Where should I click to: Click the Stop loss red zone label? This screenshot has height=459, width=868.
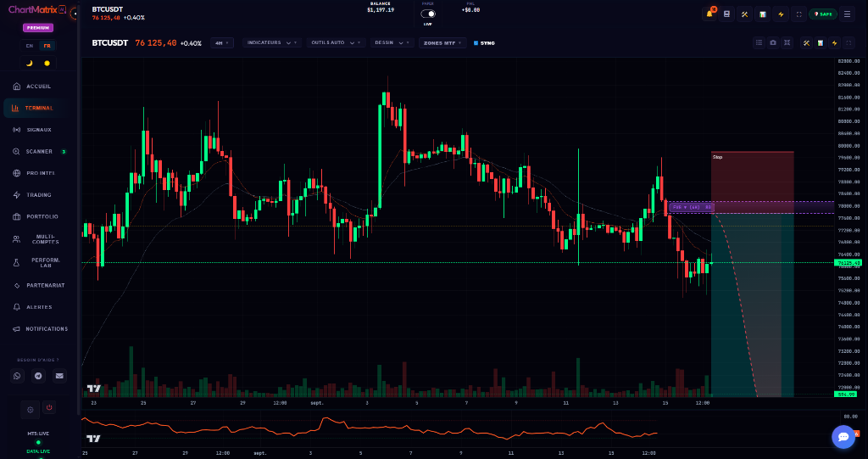[717, 158]
